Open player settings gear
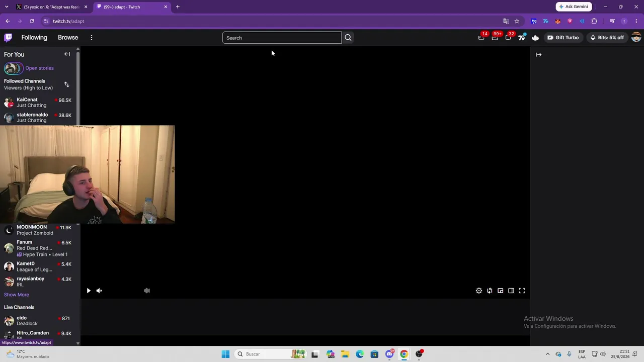 click(479, 291)
